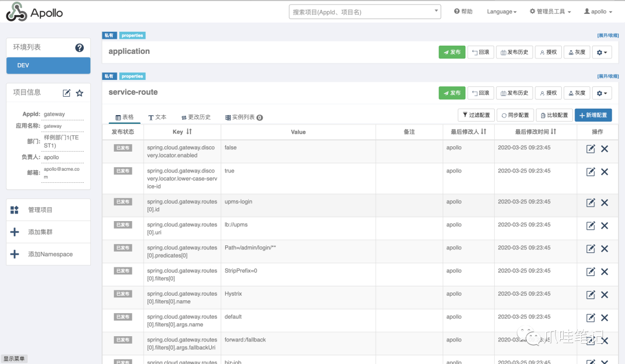
Task: Open the Language dropdown menu
Action: (x=501, y=12)
